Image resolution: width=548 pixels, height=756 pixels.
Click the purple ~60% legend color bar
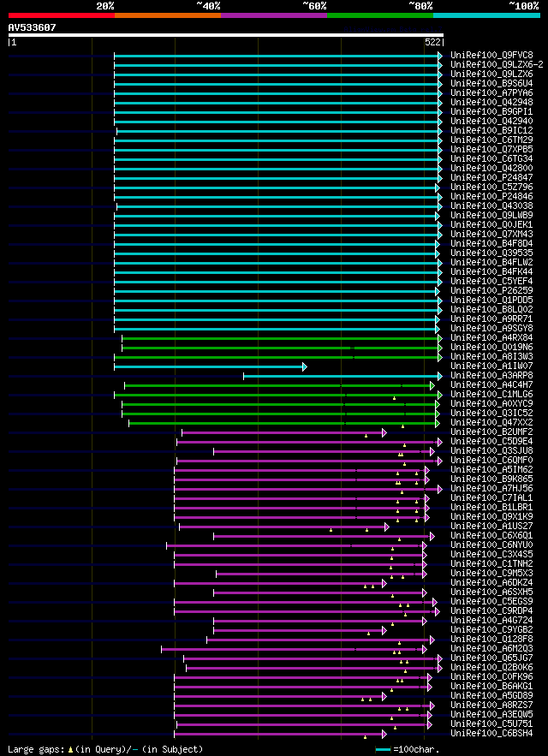[274, 15]
